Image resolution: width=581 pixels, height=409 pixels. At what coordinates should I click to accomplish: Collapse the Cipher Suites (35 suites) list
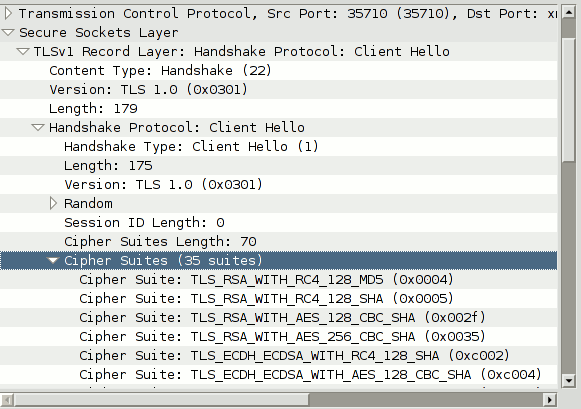tap(53, 260)
